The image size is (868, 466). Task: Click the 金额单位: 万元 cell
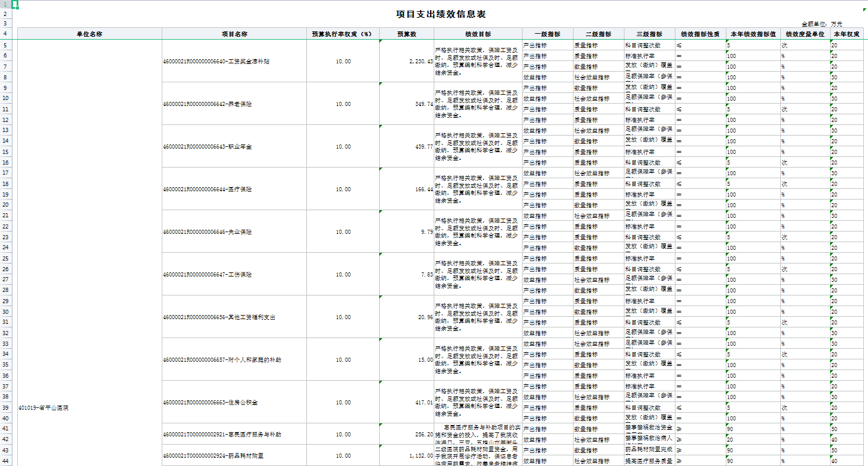point(821,24)
